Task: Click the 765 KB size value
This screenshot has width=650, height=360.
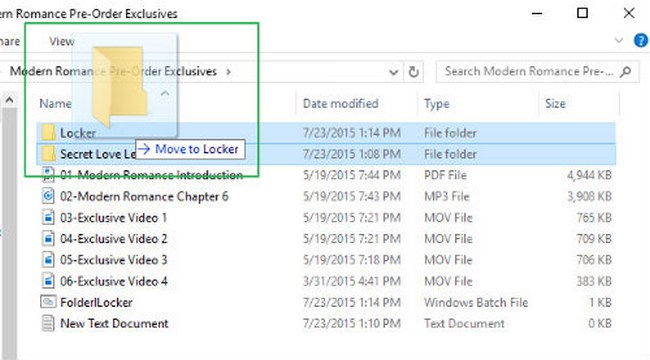Action: click(x=594, y=218)
